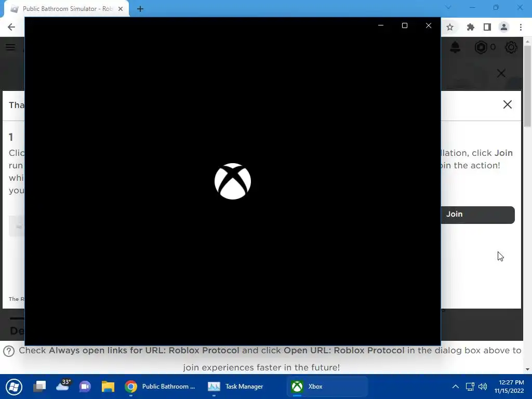The width and height of the screenshot is (532, 399).
Task: Open the Chat video icon on taskbar
Action: coord(85,387)
